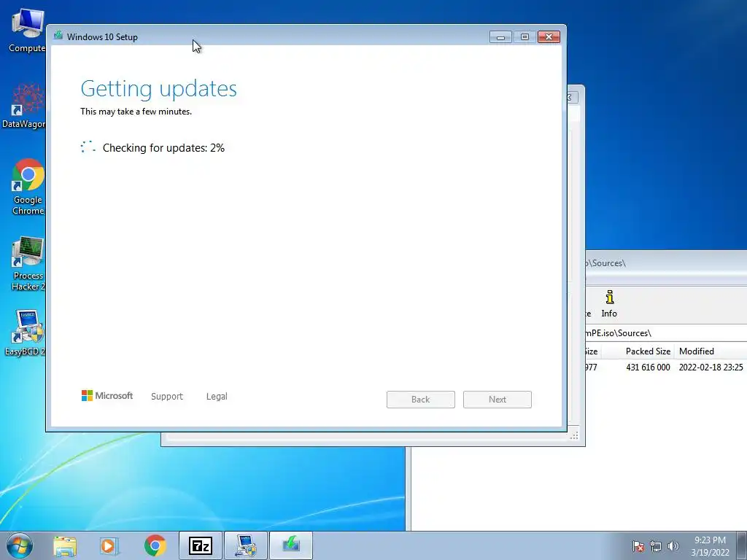Minimize the Windows 10 Setup window
The height and width of the screenshot is (560, 747).
pos(500,37)
